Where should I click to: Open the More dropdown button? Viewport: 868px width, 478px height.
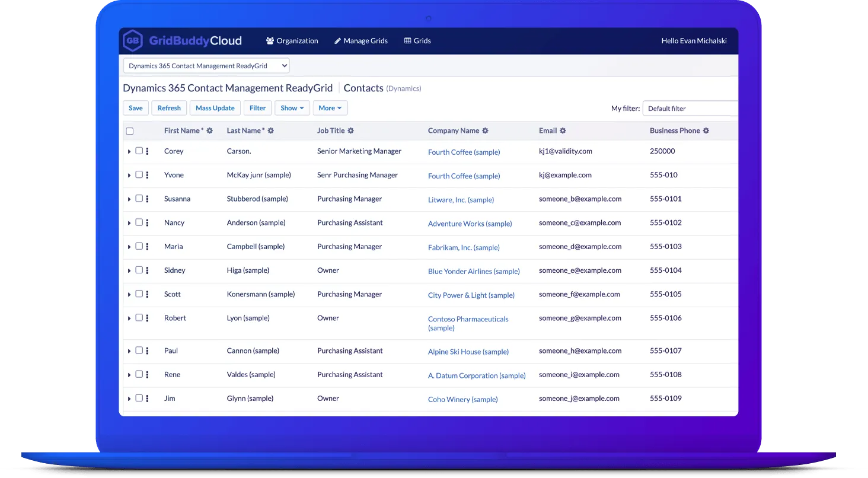(330, 108)
